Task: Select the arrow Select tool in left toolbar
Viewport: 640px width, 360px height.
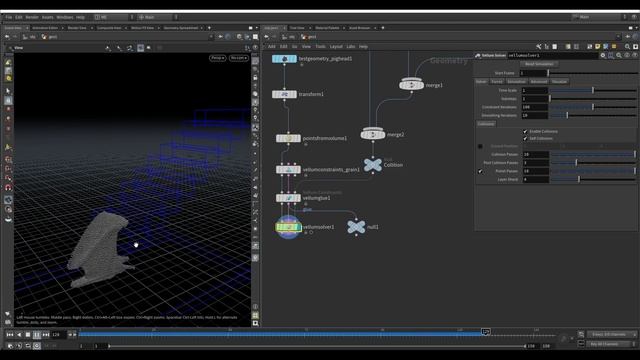Action: 8,91
